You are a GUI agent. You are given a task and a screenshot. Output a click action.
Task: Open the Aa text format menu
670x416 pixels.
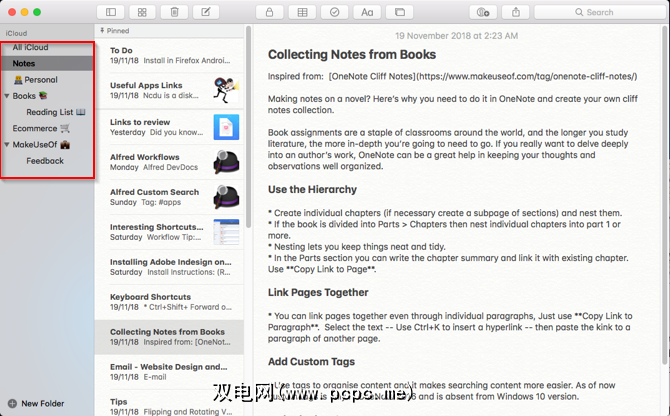click(367, 12)
